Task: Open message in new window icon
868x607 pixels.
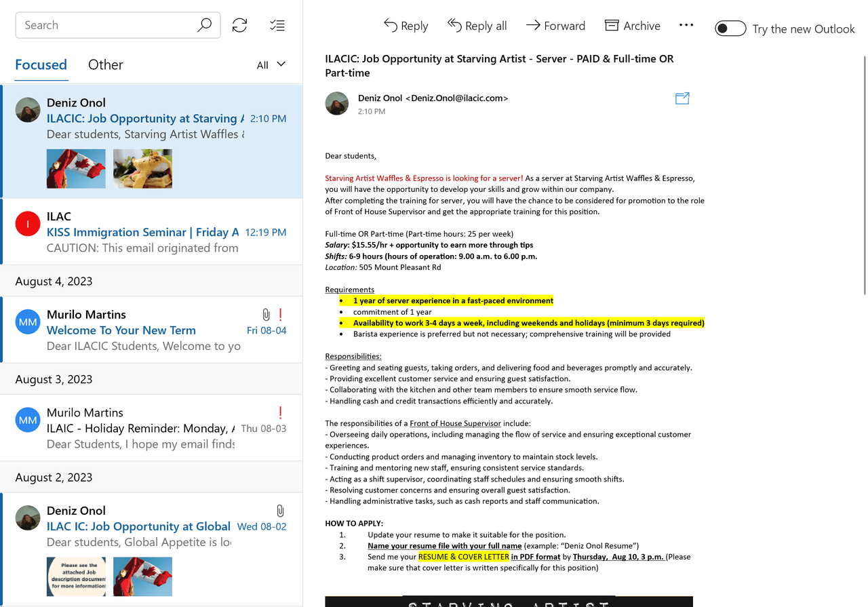Action: pos(682,98)
